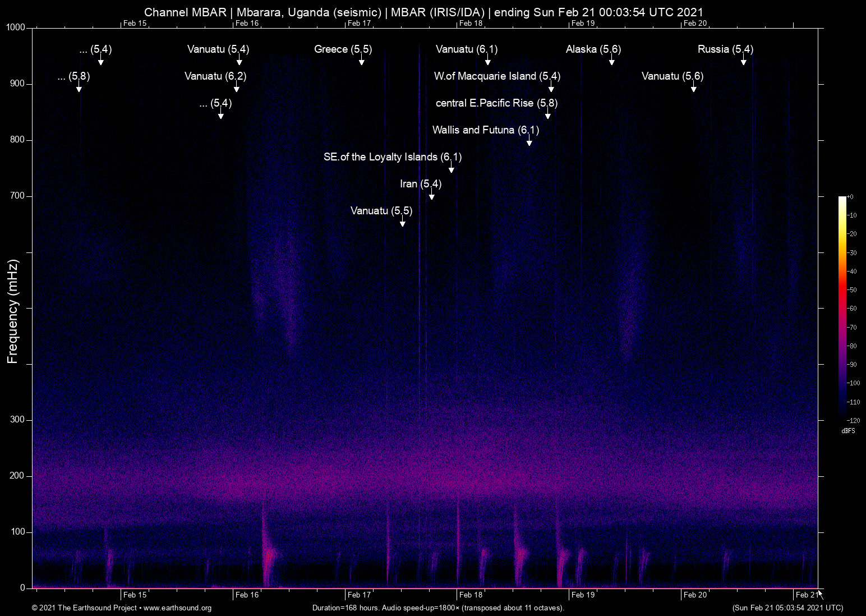
Task: Click the Vanuatu (5.6) event label
Action: click(672, 76)
